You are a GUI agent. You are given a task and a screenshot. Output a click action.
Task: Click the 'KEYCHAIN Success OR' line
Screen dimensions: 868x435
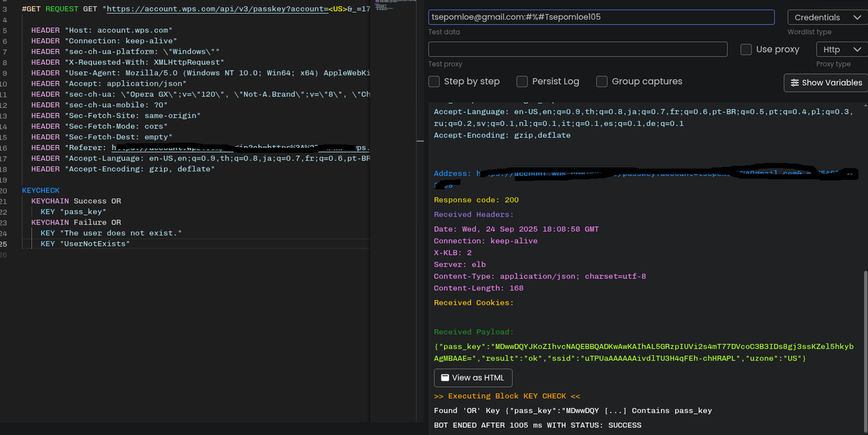coord(76,201)
